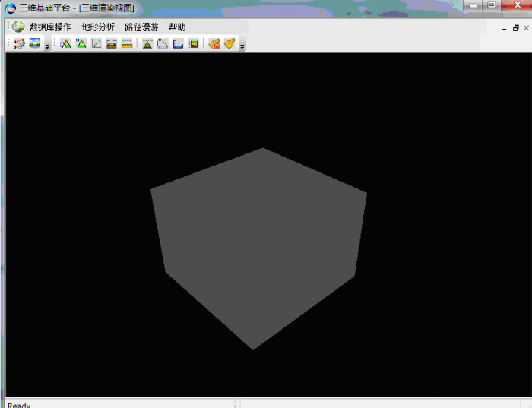
Task: Minimize the inner 三维渲染视图 document window
Action: [504, 28]
